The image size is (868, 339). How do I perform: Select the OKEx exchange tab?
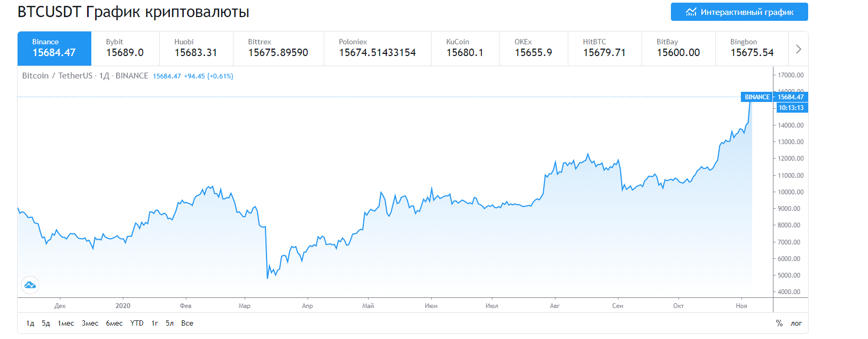click(x=534, y=48)
